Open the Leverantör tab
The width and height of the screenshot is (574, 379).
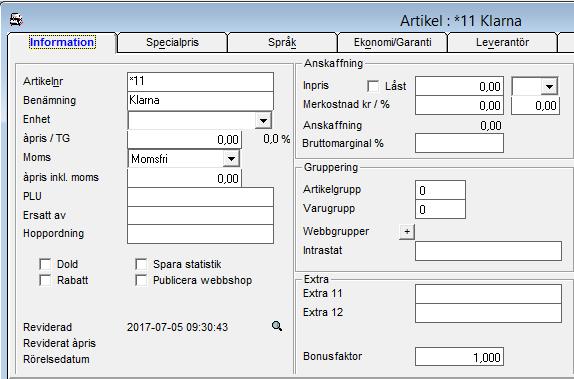(x=502, y=42)
